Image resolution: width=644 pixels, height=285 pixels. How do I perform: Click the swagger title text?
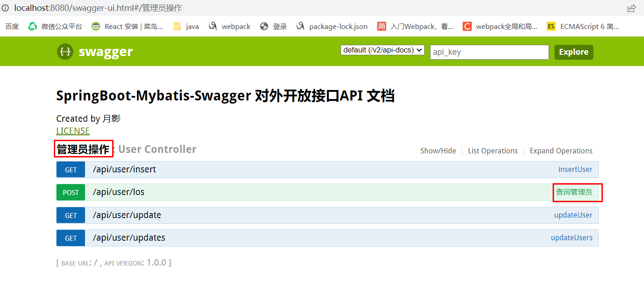[x=106, y=52]
